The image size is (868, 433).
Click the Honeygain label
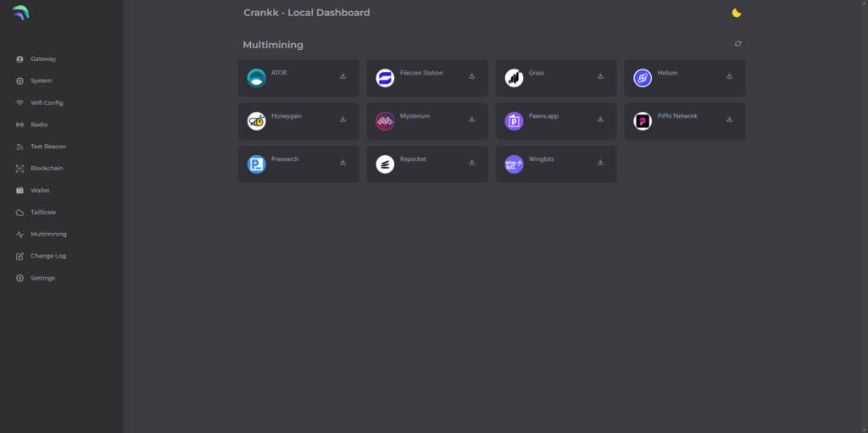tap(287, 116)
